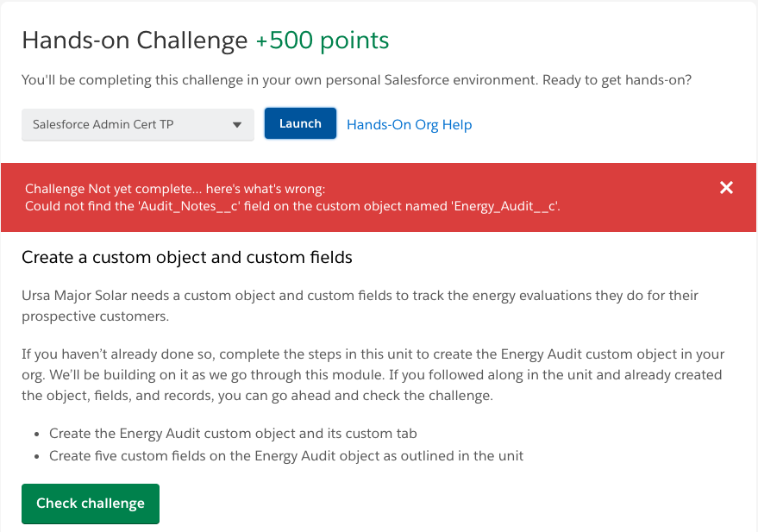758x532 pixels.
Task: Click the Ursa Major Solar paragraph
Action: (360, 296)
